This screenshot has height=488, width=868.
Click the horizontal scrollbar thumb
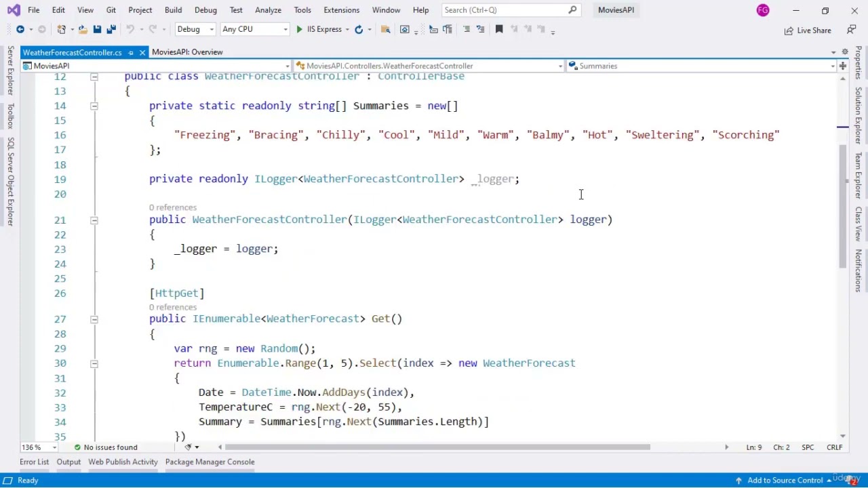tap(437, 447)
